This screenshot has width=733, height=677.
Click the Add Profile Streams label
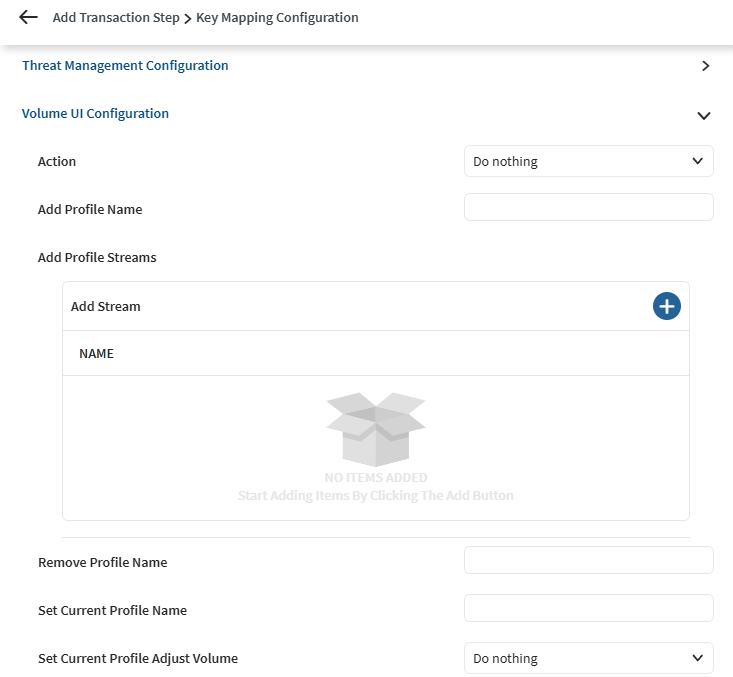click(x=97, y=258)
